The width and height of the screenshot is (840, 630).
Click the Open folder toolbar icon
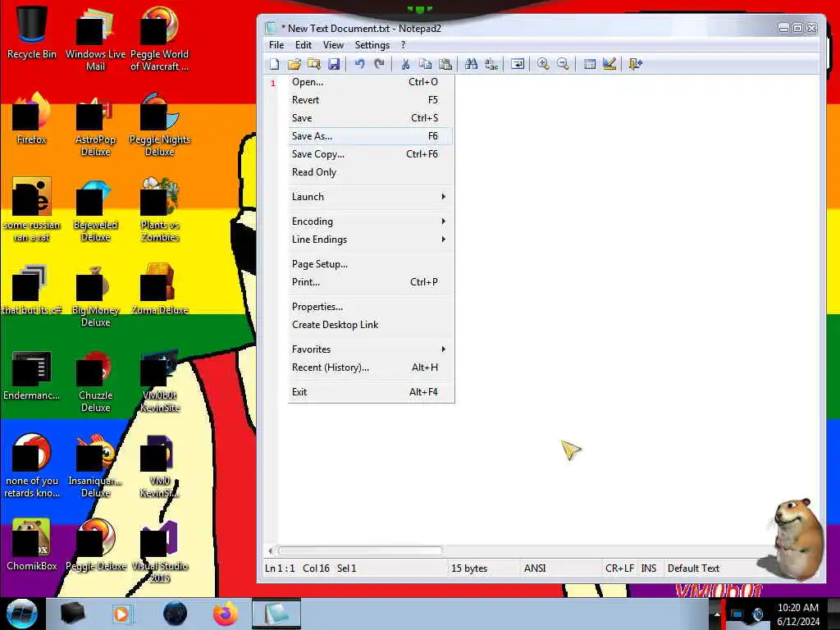[294, 64]
